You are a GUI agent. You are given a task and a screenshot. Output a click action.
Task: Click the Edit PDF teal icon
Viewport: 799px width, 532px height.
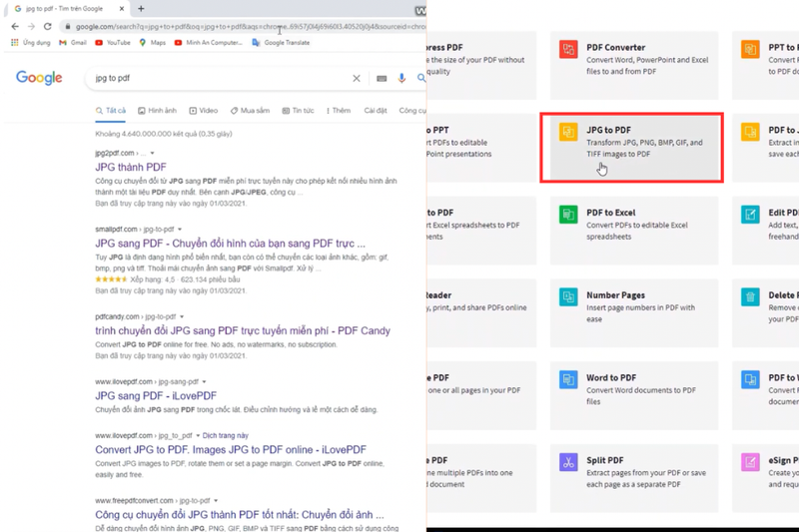point(750,215)
